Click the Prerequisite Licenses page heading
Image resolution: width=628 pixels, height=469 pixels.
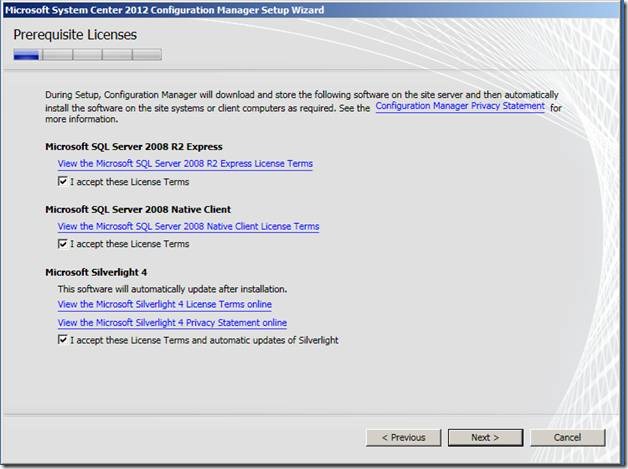[75, 35]
